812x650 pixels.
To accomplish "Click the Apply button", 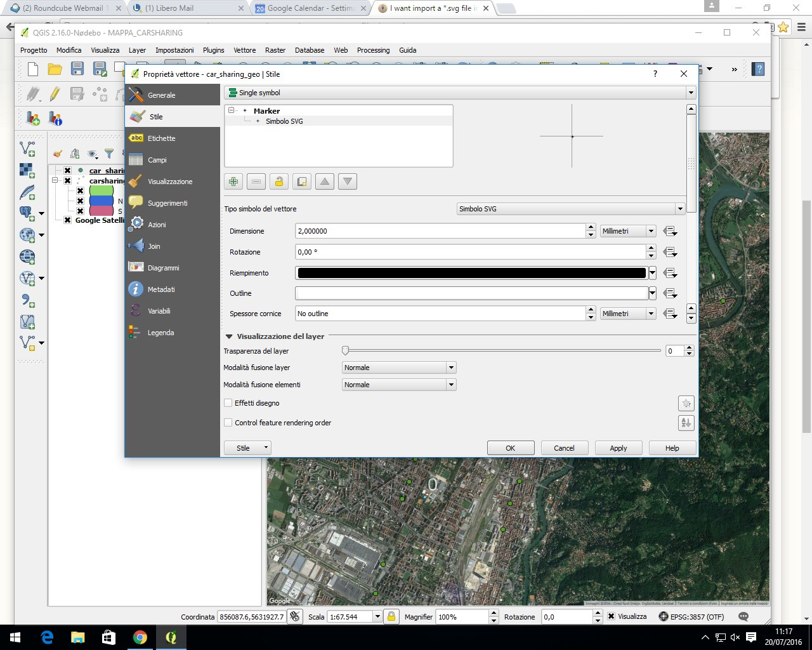I will [619, 448].
